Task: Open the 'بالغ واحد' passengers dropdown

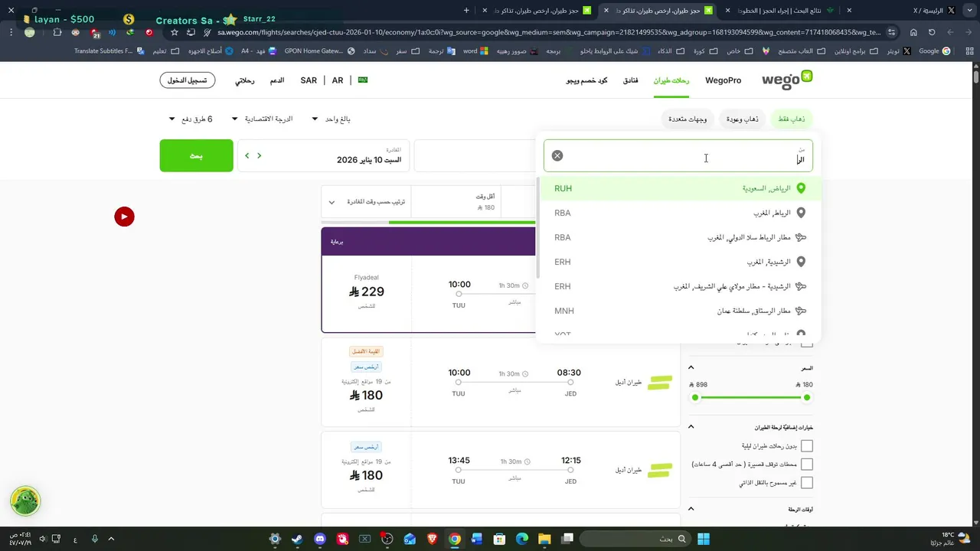Action: pyautogui.click(x=332, y=119)
